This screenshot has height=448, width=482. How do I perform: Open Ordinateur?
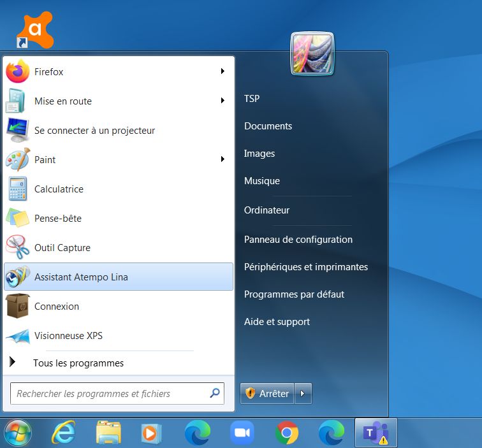pos(267,210)
